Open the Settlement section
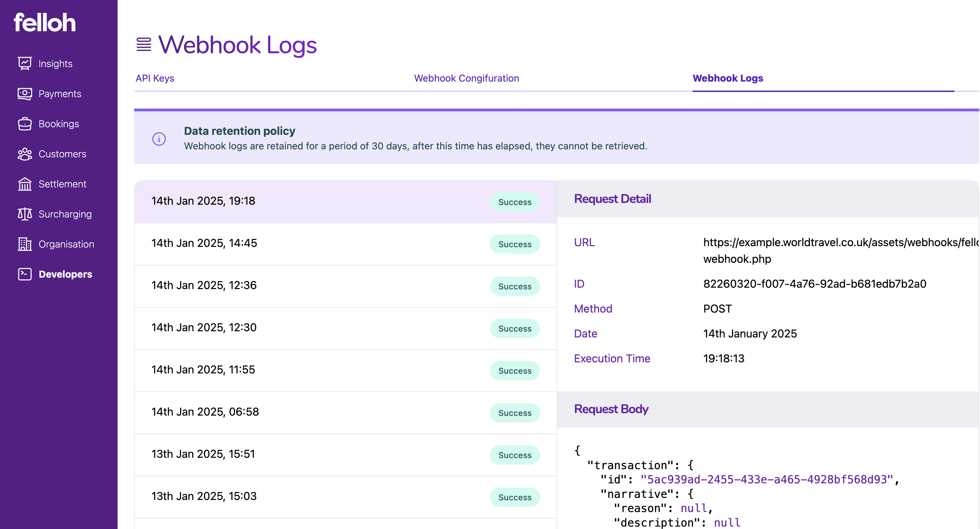Viewport: 980px width, 529px height. coord(62,184)
